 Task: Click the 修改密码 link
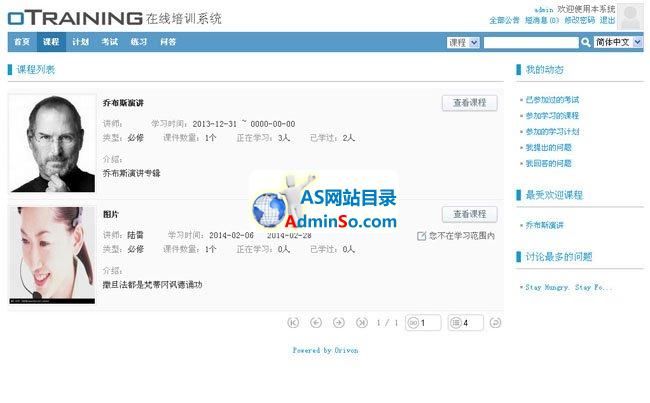580,20
